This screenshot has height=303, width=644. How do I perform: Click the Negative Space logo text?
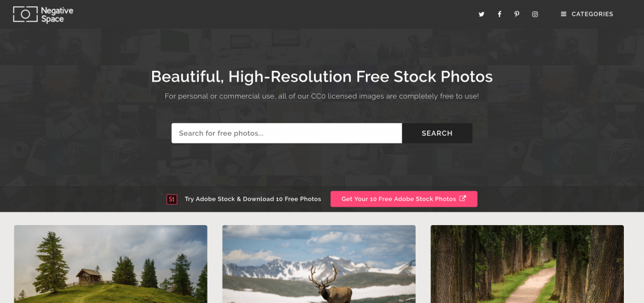(x=57, y=15)
